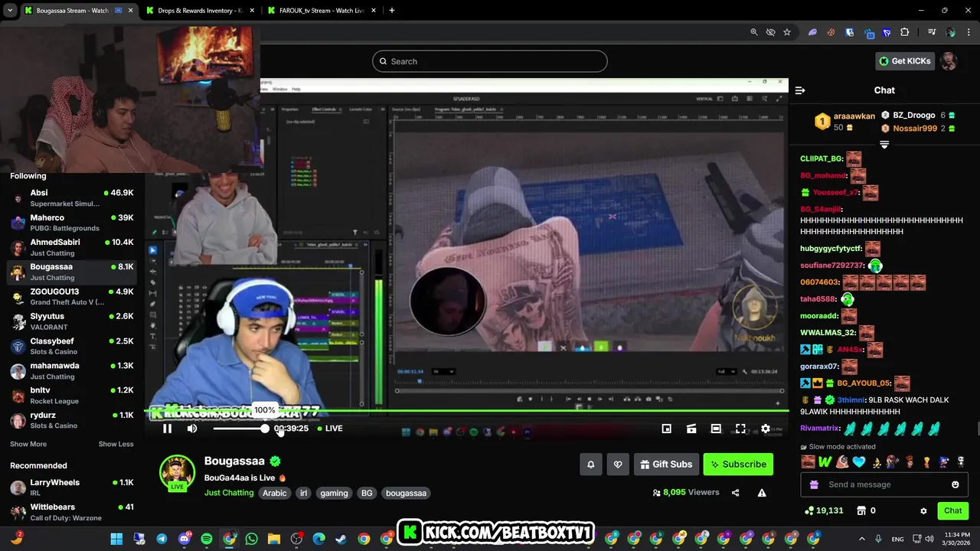The height and width of the screenshot is (551, 980).
Task: Expand the chat leaderboard chevron
Action: coord(884,145)
